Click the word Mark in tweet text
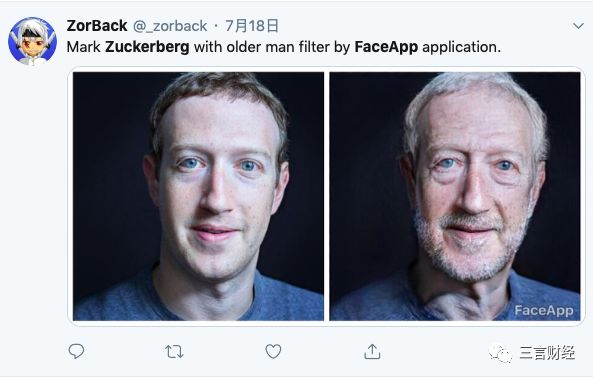593x379 pixels. pyautogui.click(x=84, y=47)
